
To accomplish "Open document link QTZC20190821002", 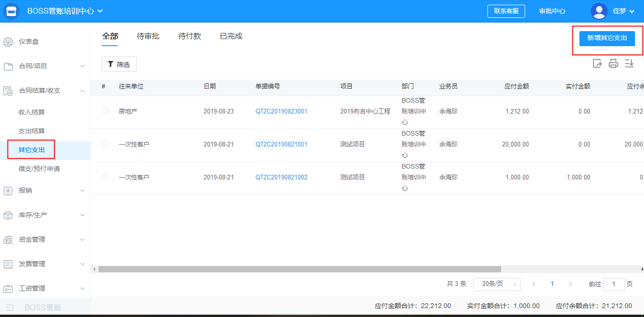I will [x=281, y=178].
